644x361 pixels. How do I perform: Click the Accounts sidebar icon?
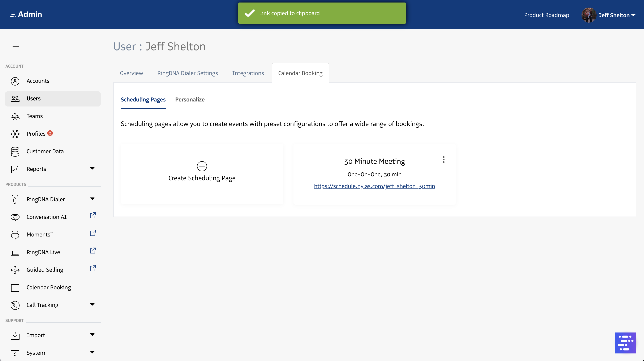click(15, 81)
